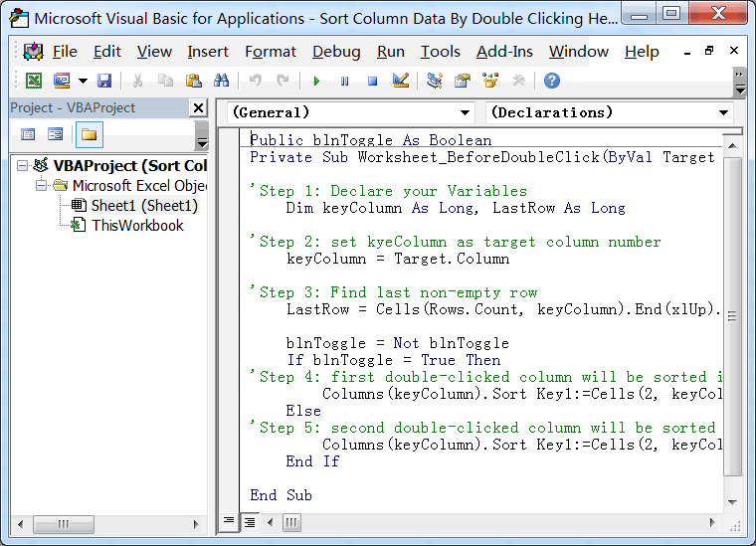The height and width of the screenshot is (546, 756).
Task: Open the File menu
Action: click(x=65, y=52)
